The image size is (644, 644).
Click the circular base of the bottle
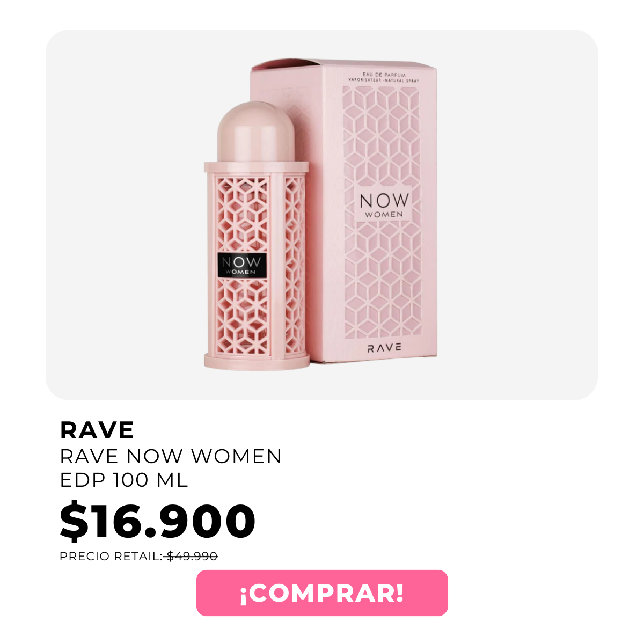(x=257, y=360)
